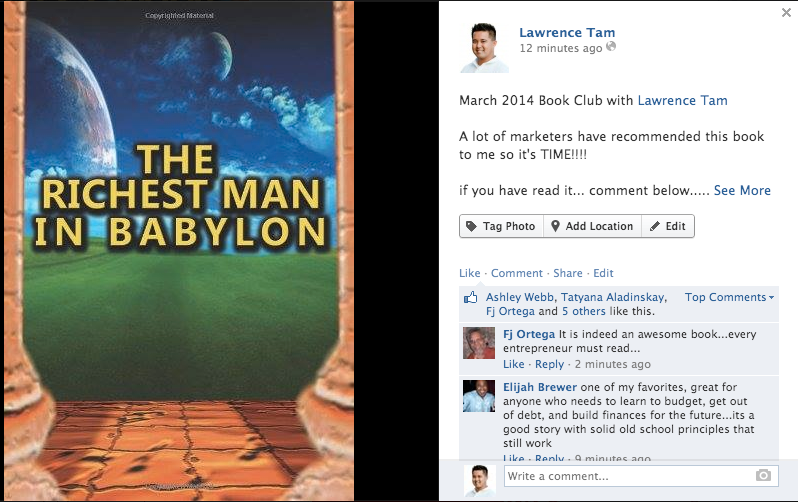The height and width of the screenshot is (502, 798).
Task: Open Ashley Webb's profile from likers
Action: click(x=520, y=297)
